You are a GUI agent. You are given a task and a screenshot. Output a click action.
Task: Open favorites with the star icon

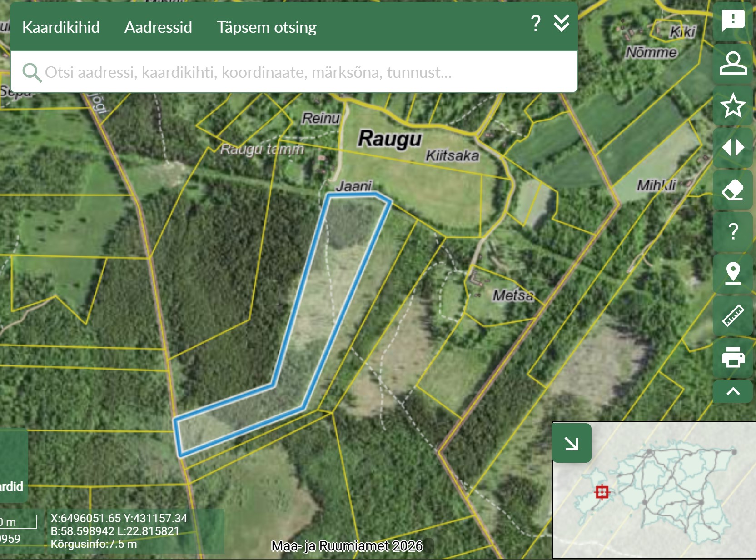tap(733, 105)
